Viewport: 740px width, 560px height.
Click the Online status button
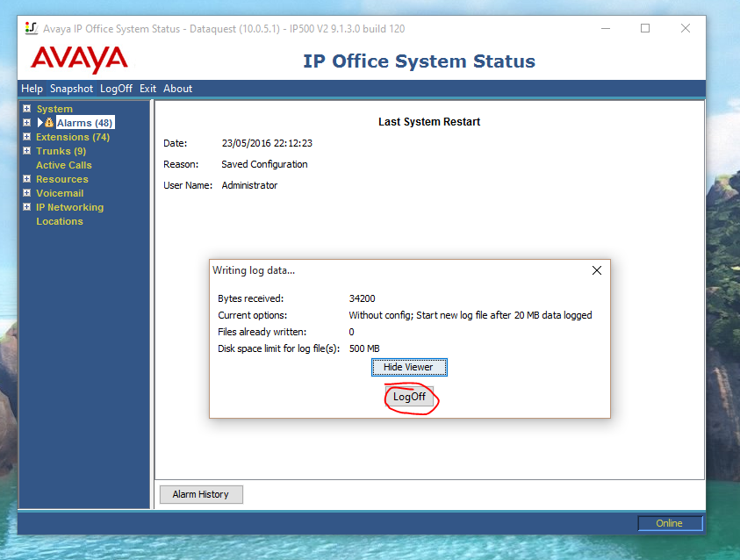tap(670, 523)
